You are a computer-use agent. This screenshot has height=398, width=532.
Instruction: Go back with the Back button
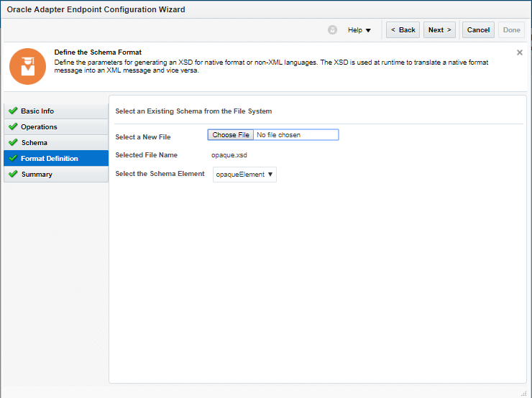pos(403,30)
